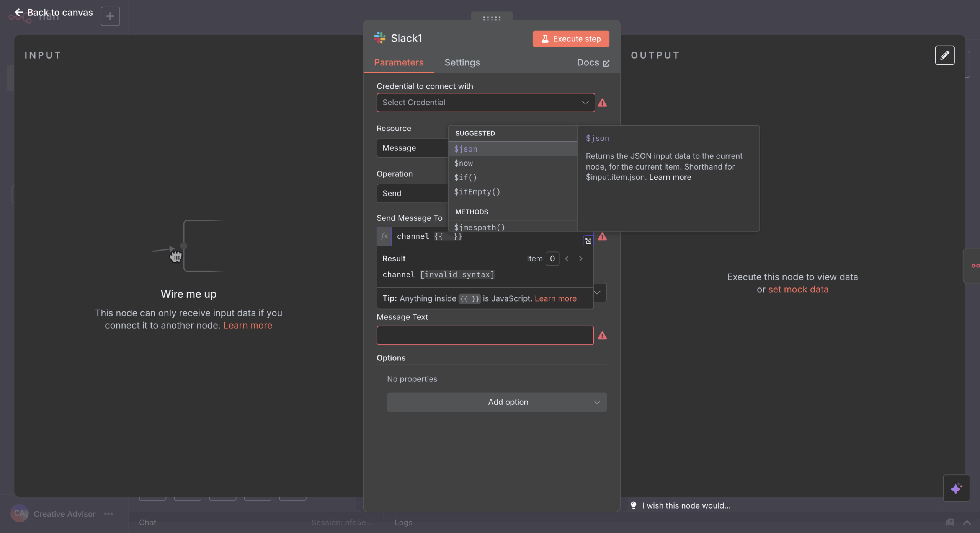Click Learn more in $json description

(670, 177)
